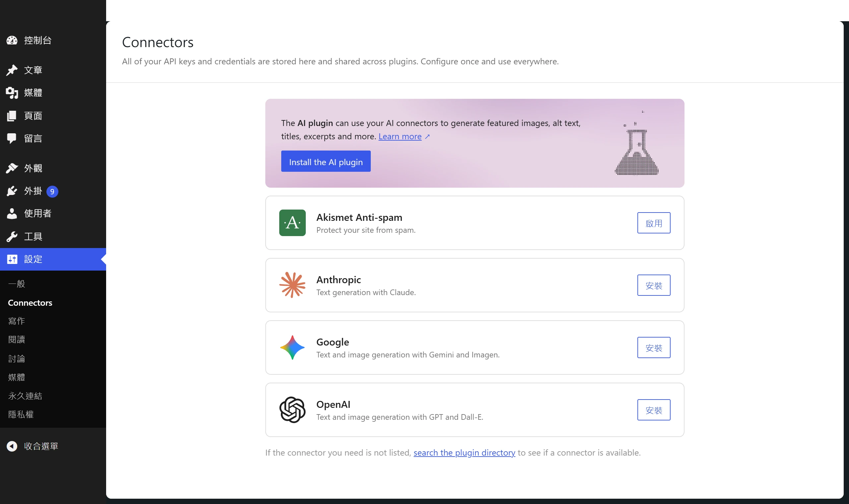The image size is (849, 504).
Task: Click the pushpin icon beside 文章
Action: pos(12,70)
